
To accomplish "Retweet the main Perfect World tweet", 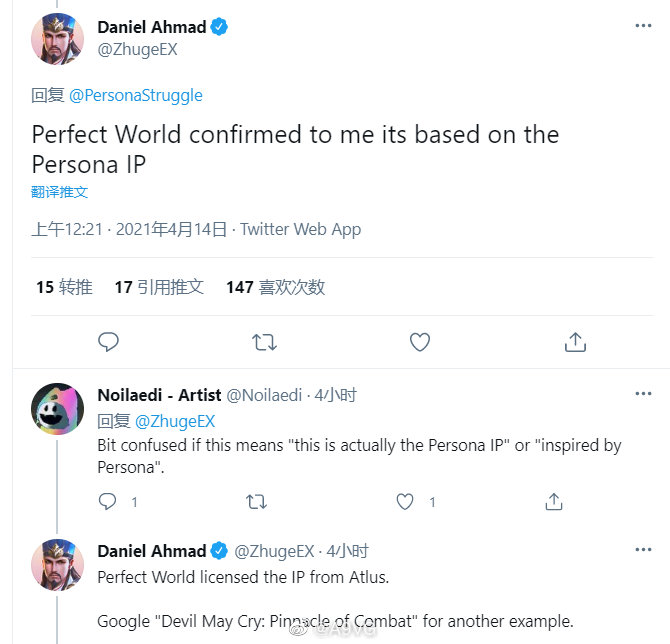I will click(264, 342).
